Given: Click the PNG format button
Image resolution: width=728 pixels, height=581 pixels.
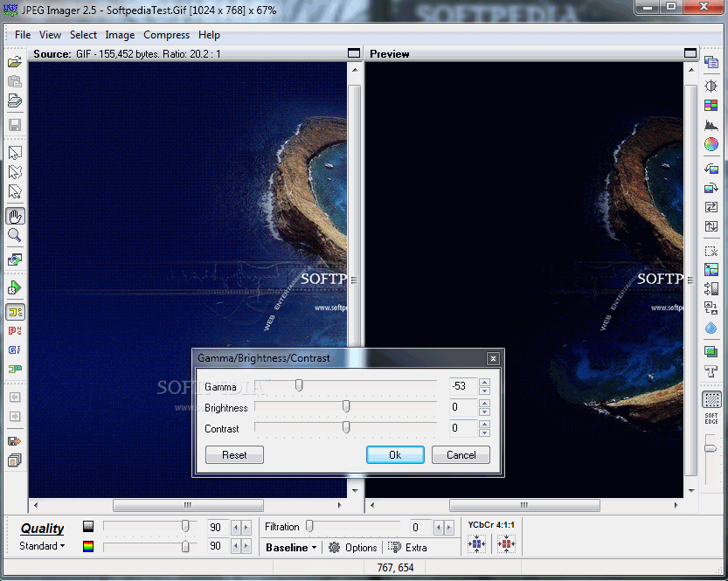Looking at the screenshot, I should point(15,331).
